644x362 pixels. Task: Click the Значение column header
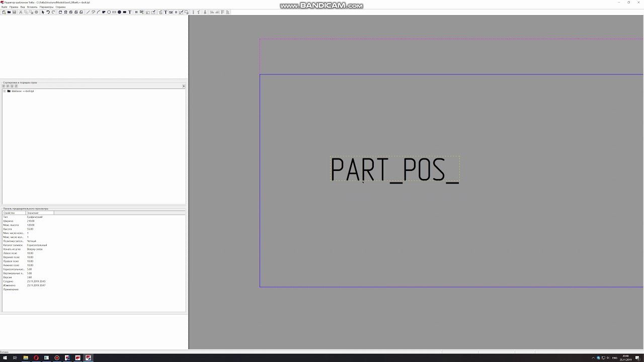pyautogui.click(x=40, y=213)
